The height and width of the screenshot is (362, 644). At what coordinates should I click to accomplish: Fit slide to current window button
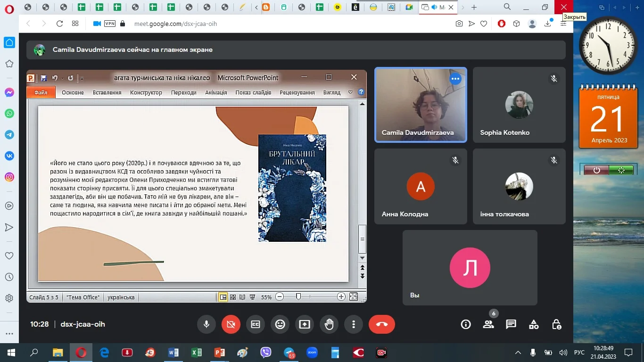pos(353,297)
